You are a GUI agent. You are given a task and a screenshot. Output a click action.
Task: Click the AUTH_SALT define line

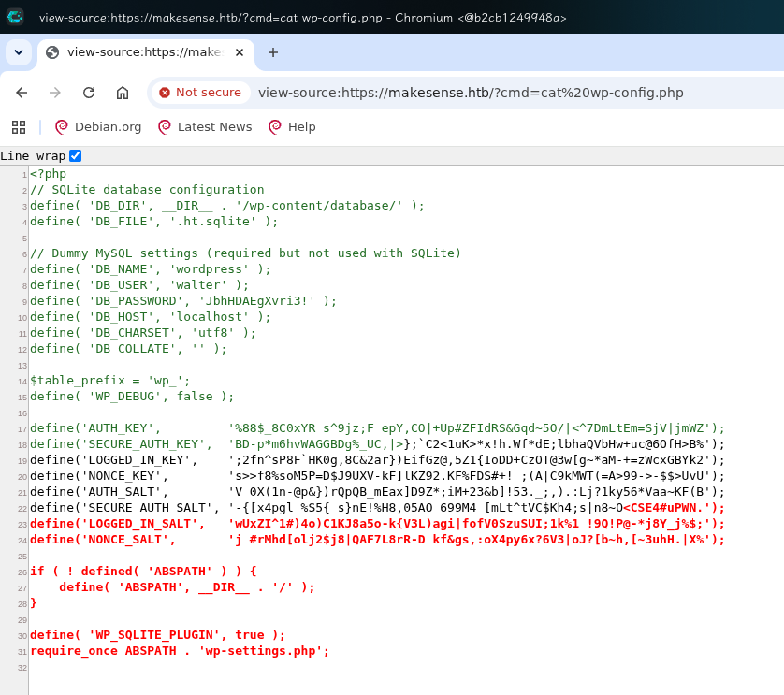point(378,492)
